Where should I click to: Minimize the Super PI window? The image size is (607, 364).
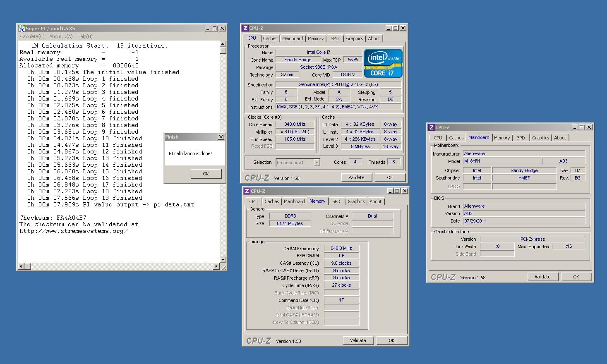(x=208, y=29)
